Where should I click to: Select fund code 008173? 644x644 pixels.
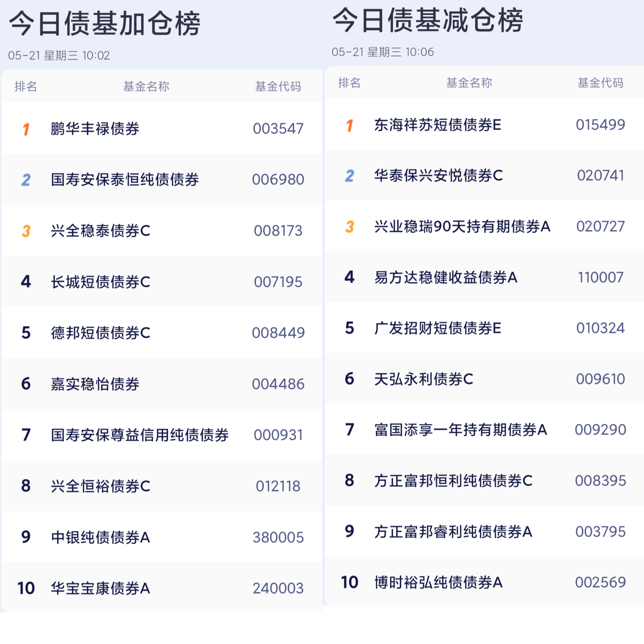(278, 231)
